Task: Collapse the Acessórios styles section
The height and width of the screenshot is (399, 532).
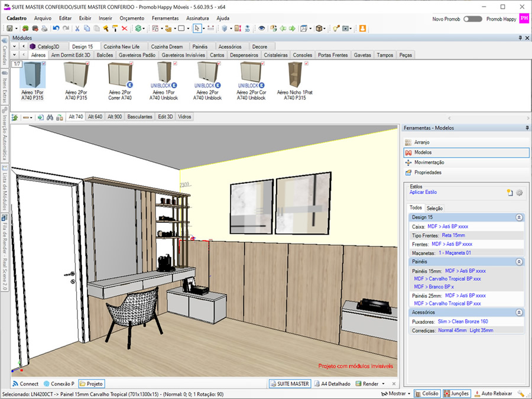Action: 519,312
